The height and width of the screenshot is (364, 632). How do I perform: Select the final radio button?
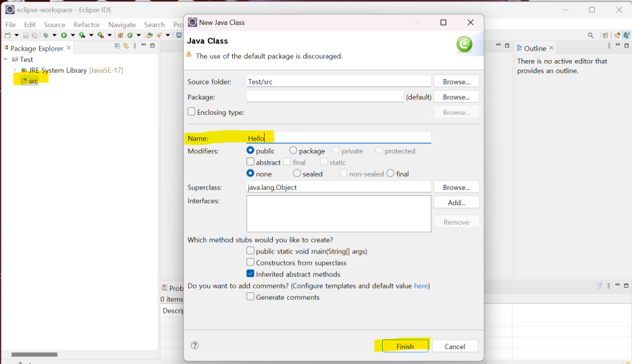(390, 173)
